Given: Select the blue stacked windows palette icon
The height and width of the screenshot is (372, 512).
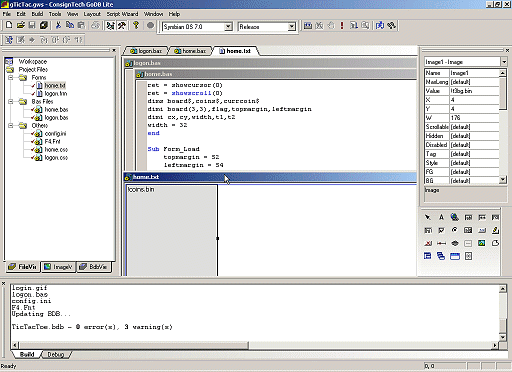Looking at the screenshot, I should click(x=441, y=256).
